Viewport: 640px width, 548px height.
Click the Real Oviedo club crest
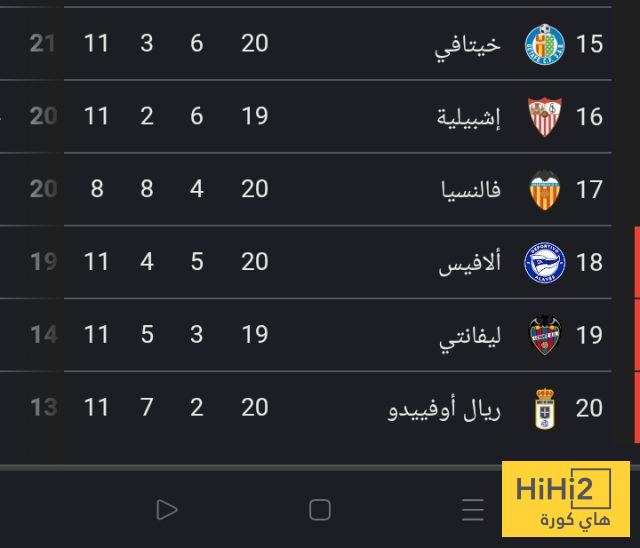pos(545,408)
